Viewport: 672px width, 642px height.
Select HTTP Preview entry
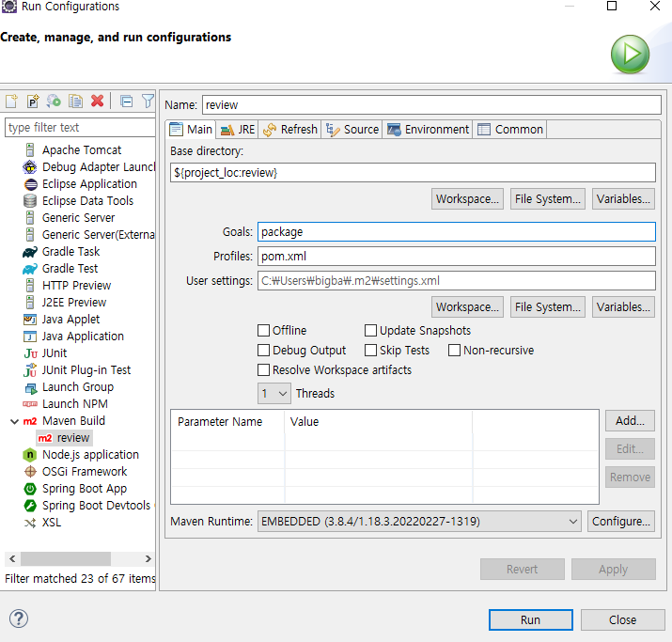tap(76, 286)
